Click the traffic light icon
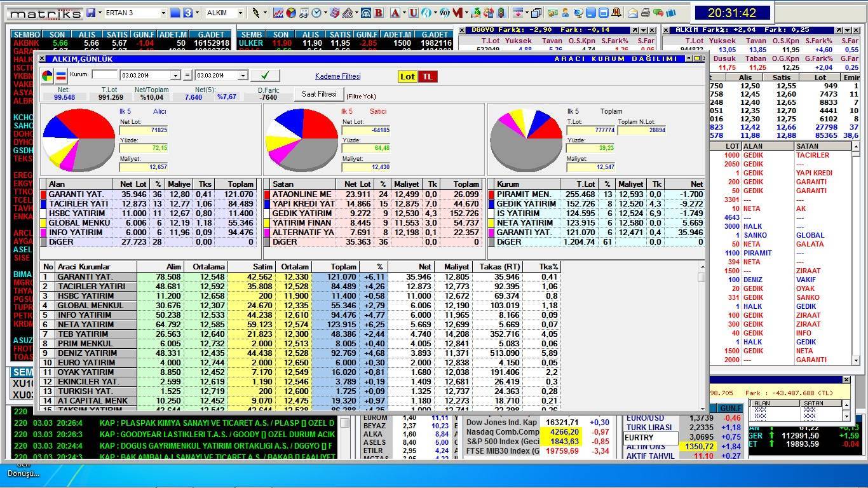 coord(501,13)
